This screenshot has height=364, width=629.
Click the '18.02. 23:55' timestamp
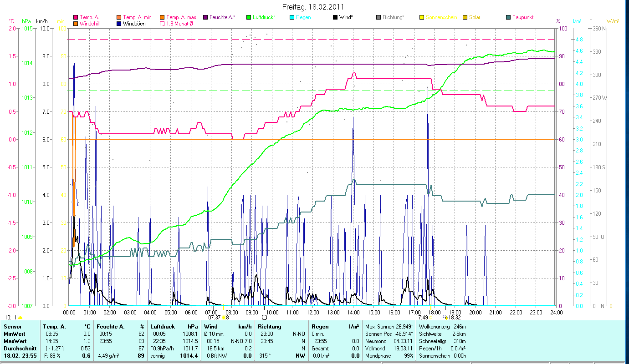click(x=20, y=355)
